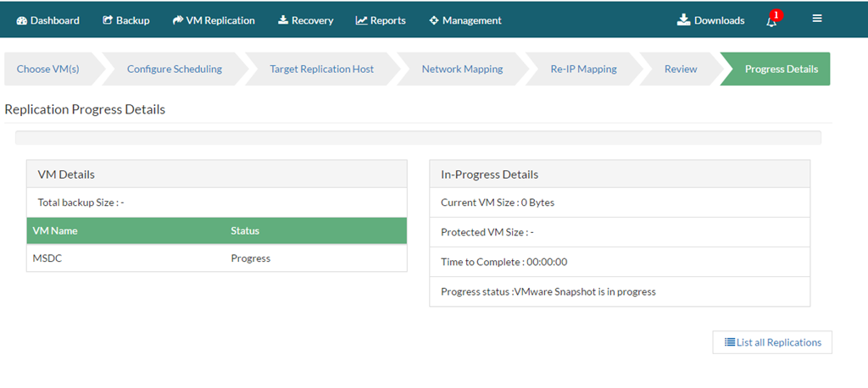Viewport: 868px width, 388px height.
Task: Click the Downloads tray icon
Action: (x=684, y=20)
